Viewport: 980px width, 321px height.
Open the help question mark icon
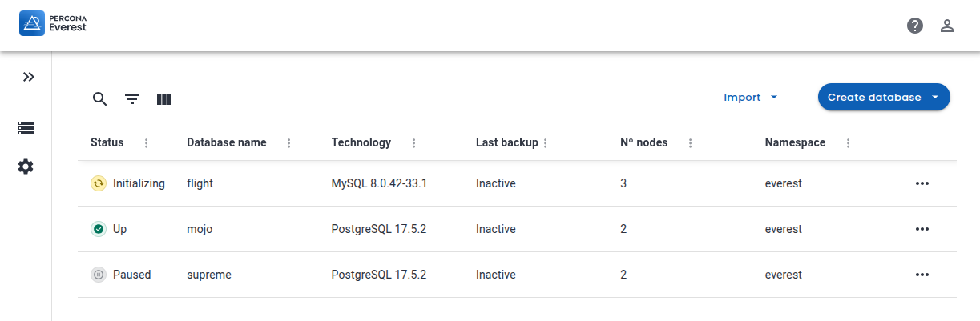tap(915, 26)
